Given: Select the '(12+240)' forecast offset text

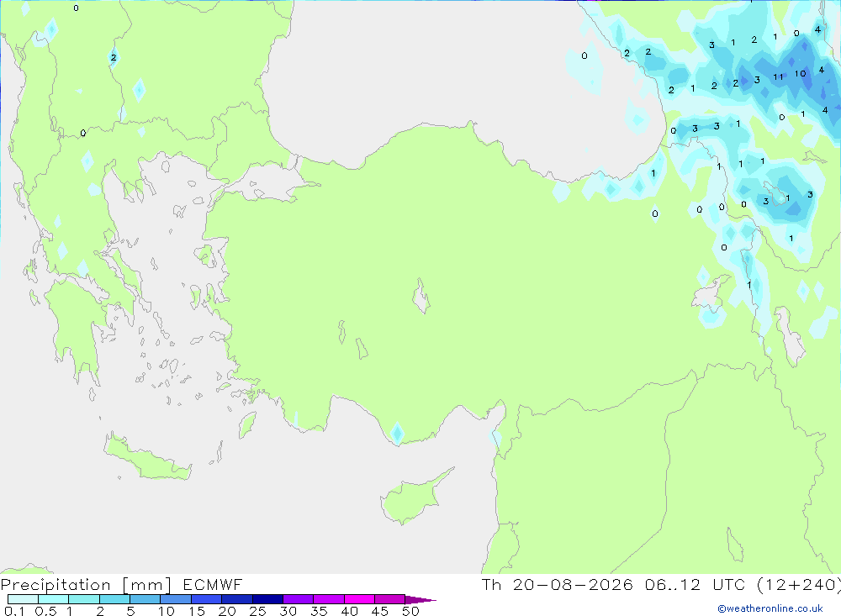Looking at the screenshot, I should point(798,584).
